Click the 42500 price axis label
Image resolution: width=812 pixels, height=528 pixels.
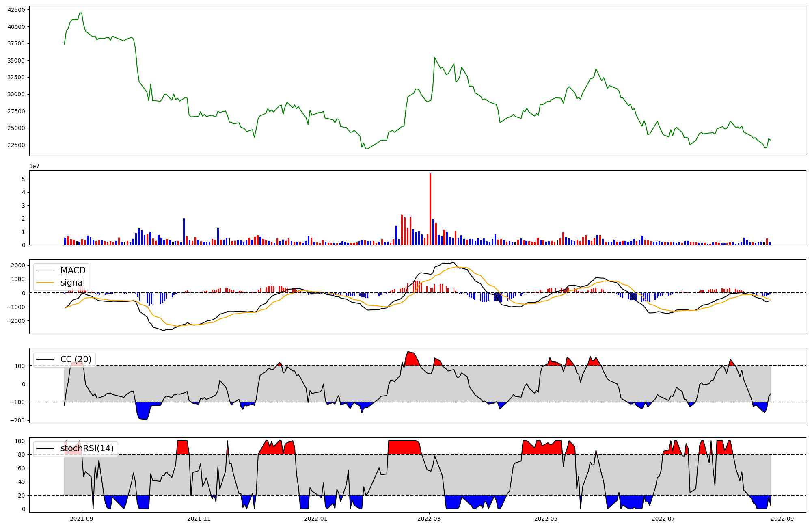[x=16, y=10]
